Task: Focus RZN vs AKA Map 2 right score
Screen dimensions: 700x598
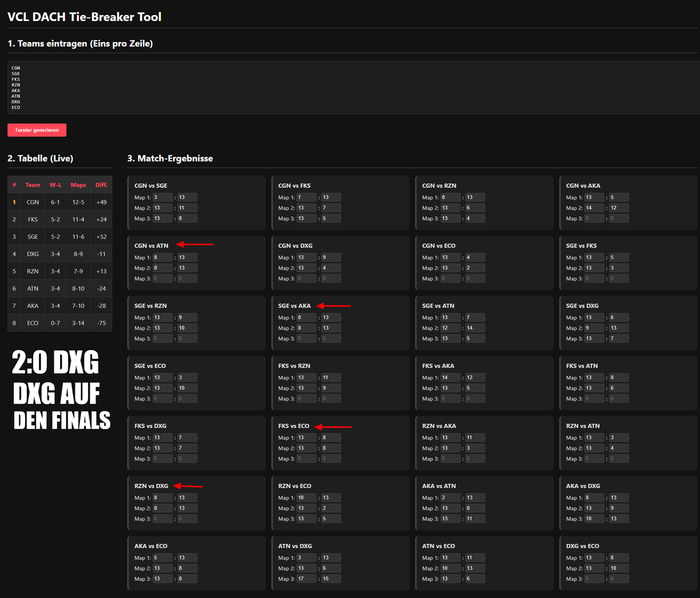Action: click(x=475, y=448)
